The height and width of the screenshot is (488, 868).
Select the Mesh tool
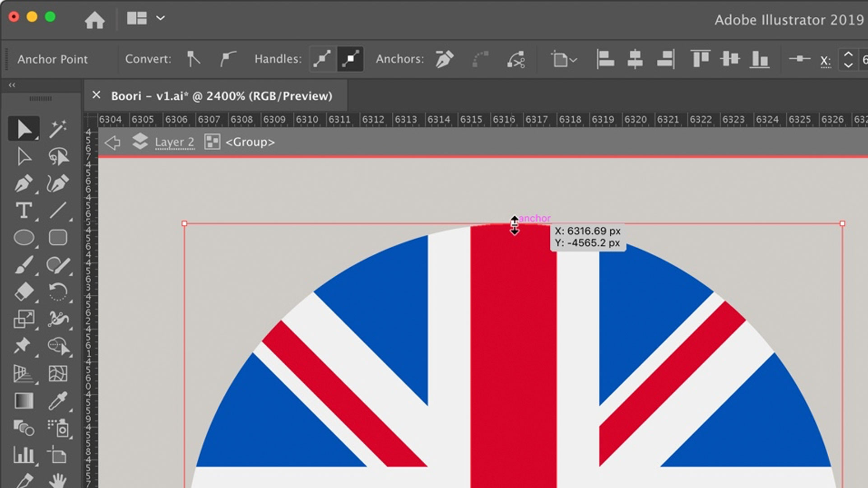pos(58,374)
